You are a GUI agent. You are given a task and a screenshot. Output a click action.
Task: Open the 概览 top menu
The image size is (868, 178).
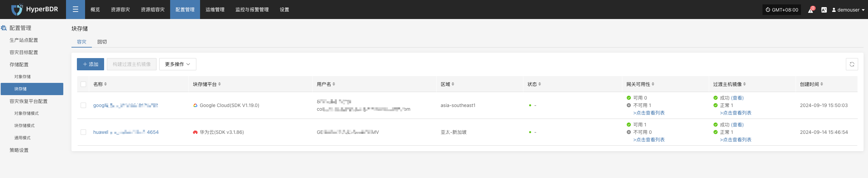[x=95, y=10]
